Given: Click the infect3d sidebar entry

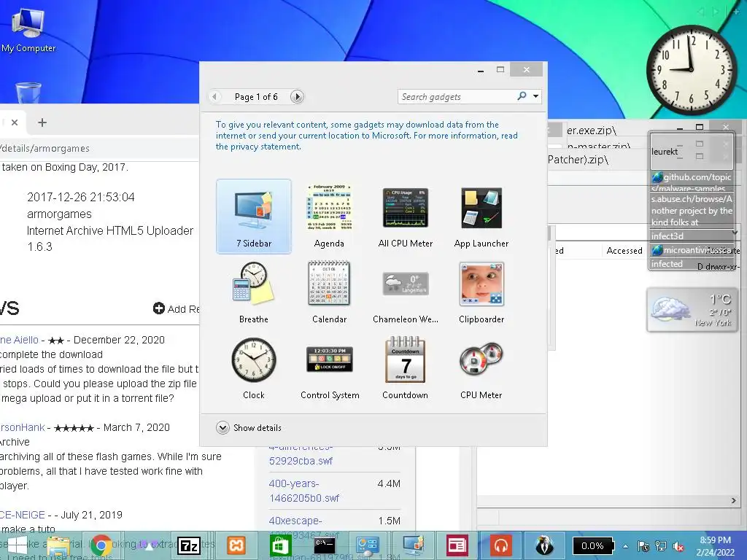Looking at the screenshot, I should pyautogui.click(x=692, y=236).
